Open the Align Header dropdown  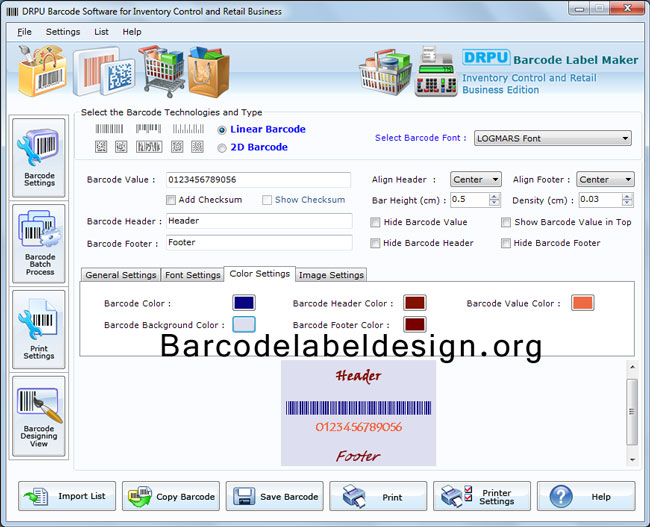click(475, 180)
